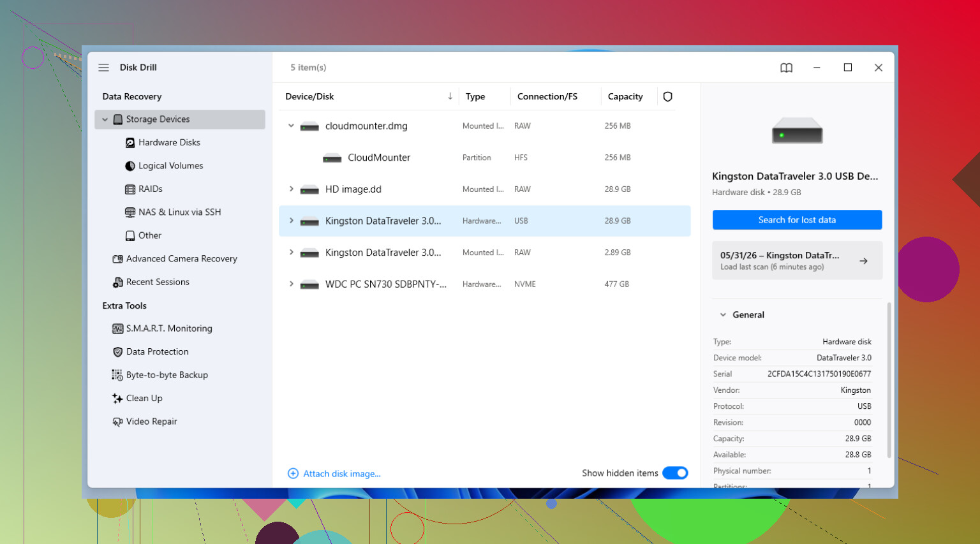Select the WDC PC SN730 SDBPNTY row text
Image resolution: width=980 pixels, height=544 pixels.
pos(386,284)
